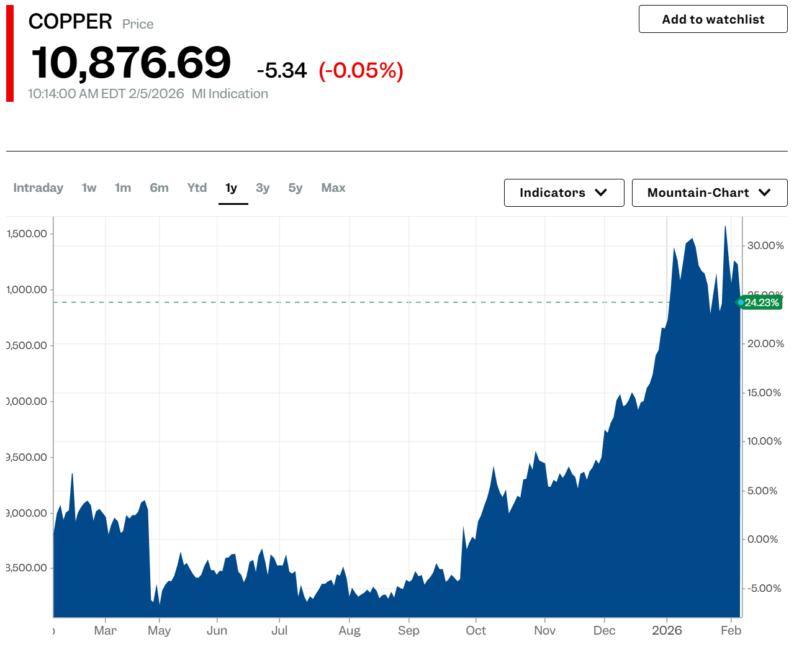This screenshot has height=647, width=812.
Task: Switch chart to Ytd range
Action: (x=197, y=188)
